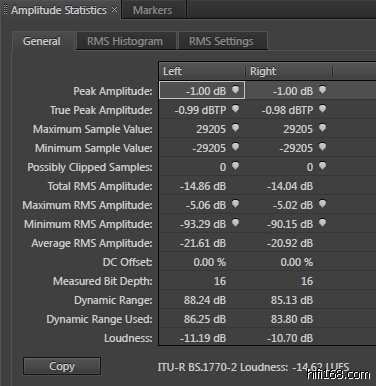Select the Right column header
376x386 pixels.
(x=289, y=71)
